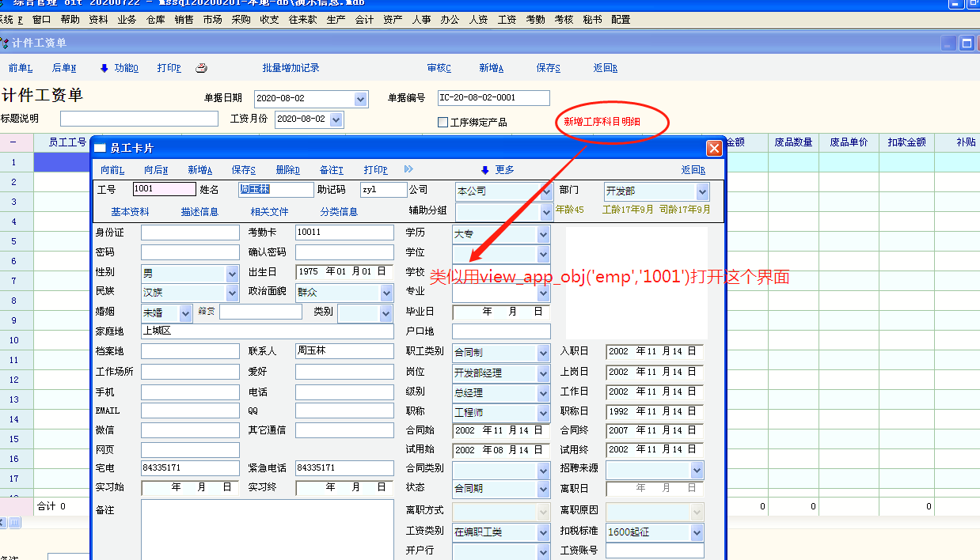
Task: Expand the 部门 dropdown
Action: pyautogui.click(x=702, y=191)
